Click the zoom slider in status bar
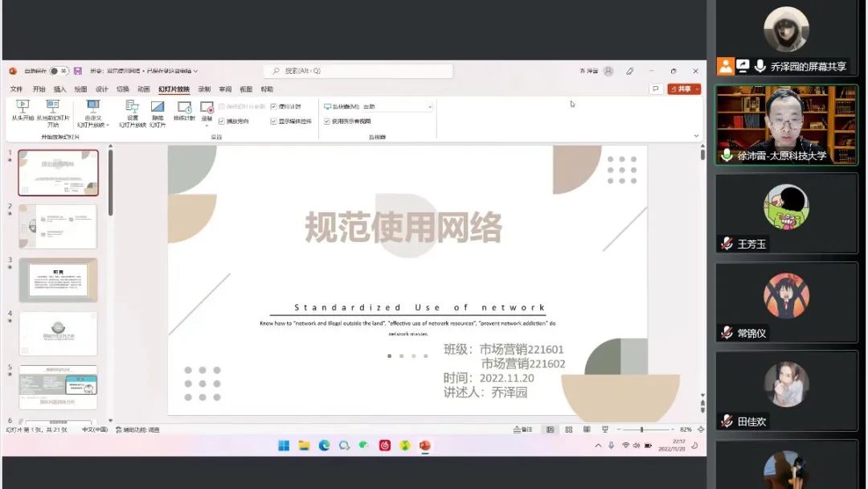 (x=641, y=429)
